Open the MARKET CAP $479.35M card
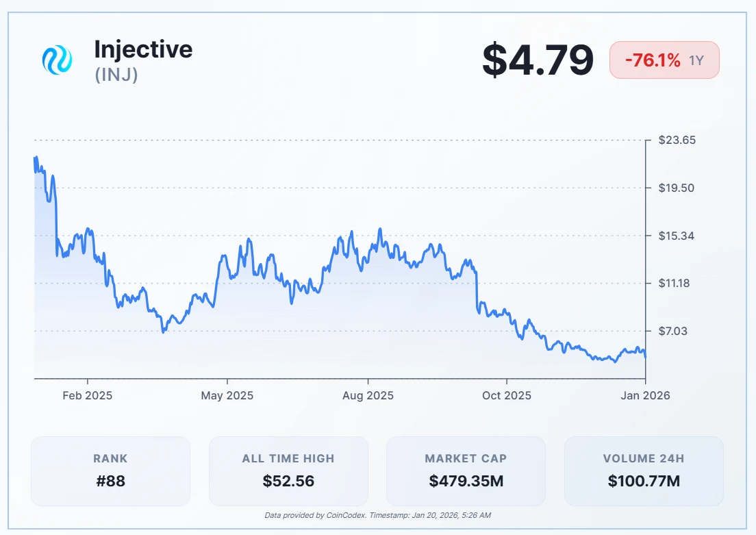The image size is (756, 535). (466, 471)
